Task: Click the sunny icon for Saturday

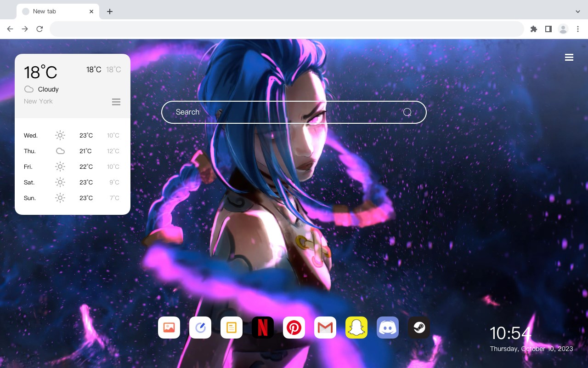Action: pyautogui.click(x=60, y=182)
